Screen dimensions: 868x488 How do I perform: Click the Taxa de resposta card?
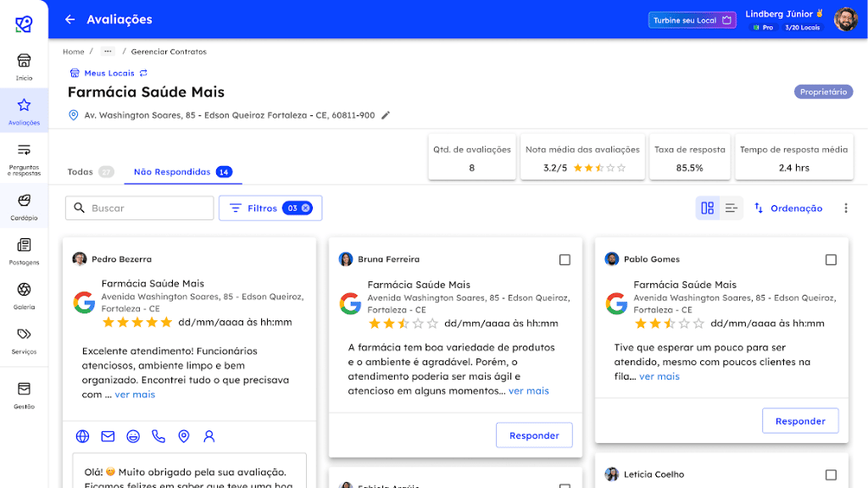coord(690,157)
